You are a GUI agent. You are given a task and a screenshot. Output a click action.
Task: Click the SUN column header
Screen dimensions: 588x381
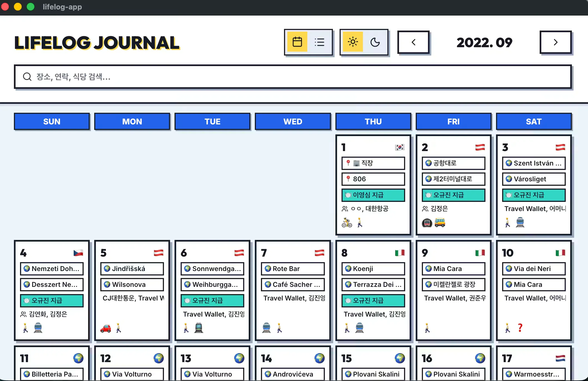[52, 121]
